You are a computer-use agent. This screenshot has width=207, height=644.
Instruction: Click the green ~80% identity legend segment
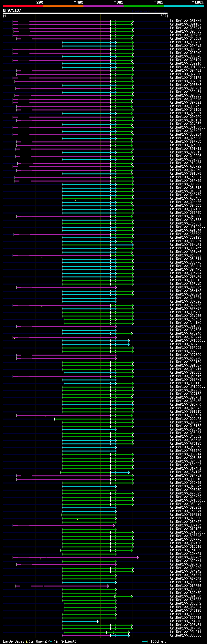pos(143,6)
